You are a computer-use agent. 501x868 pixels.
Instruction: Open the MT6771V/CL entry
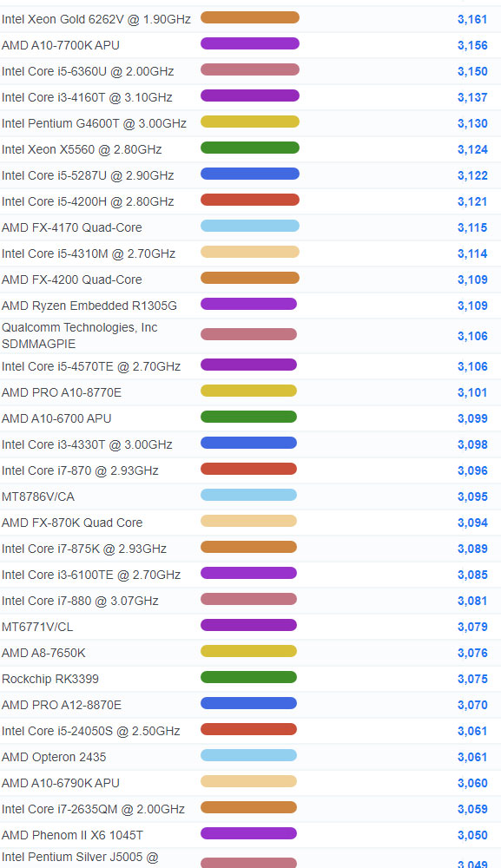pyautogui.click(x=37, y=627)
